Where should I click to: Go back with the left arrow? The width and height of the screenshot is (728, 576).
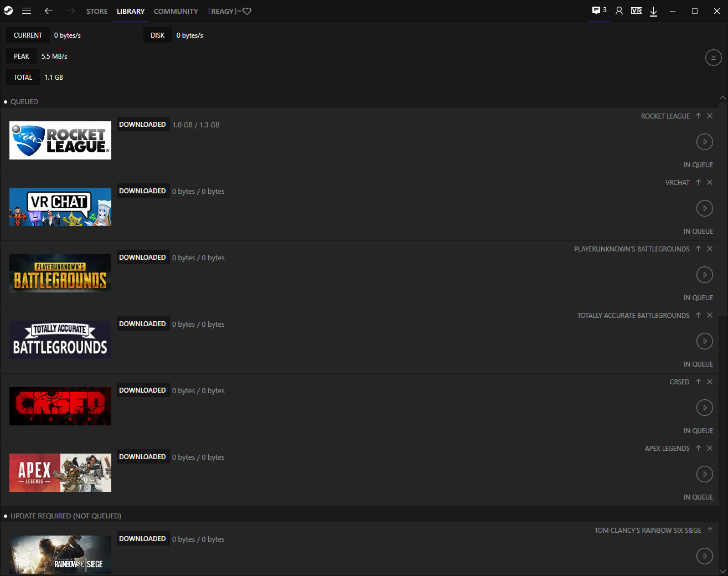[x=49, y=11]
